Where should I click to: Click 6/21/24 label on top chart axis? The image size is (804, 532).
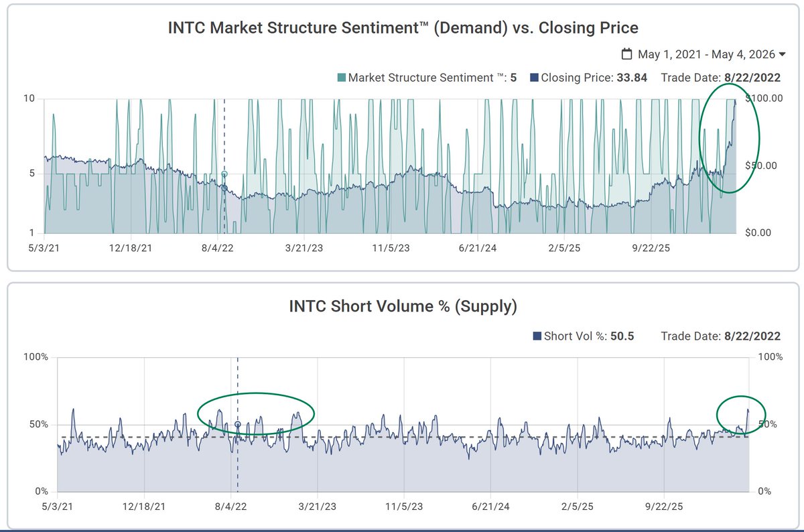[x=477, y=247]
